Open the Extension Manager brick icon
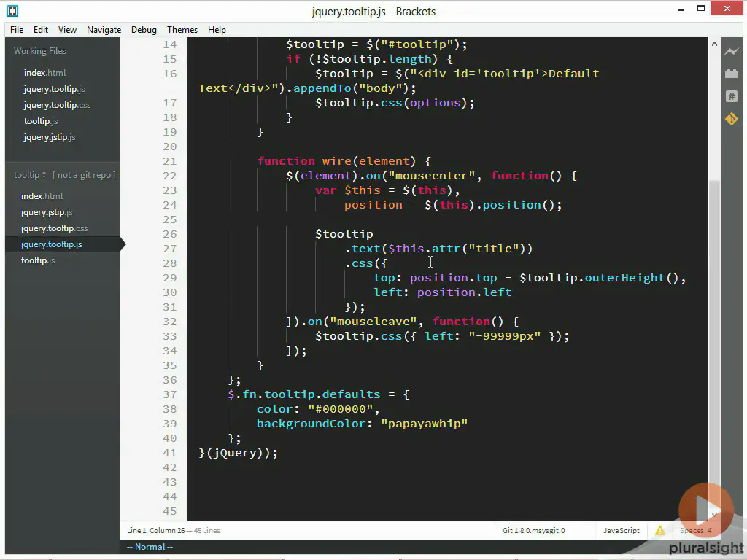The height and width of the screenshot is (560, 747). pyautogui.click(x=731, y=74)
